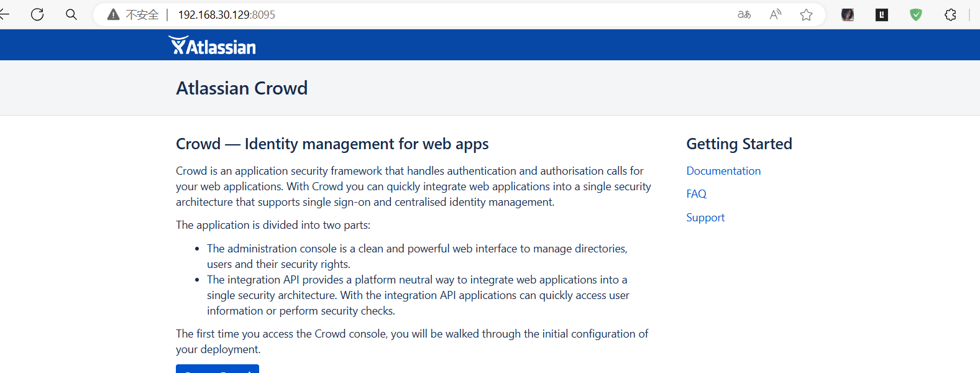Open the green shield extension icon

point(916,15)
